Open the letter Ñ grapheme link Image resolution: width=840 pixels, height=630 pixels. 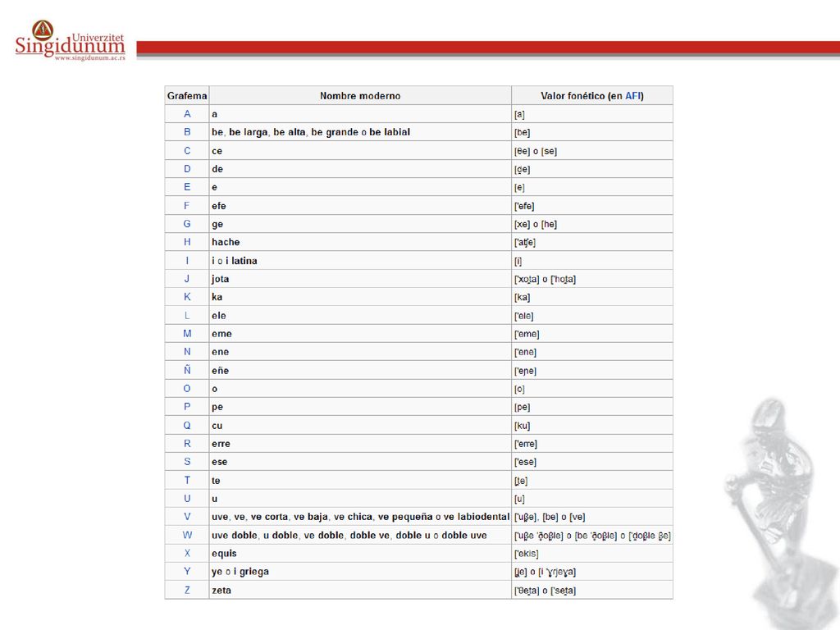(187, 370)
